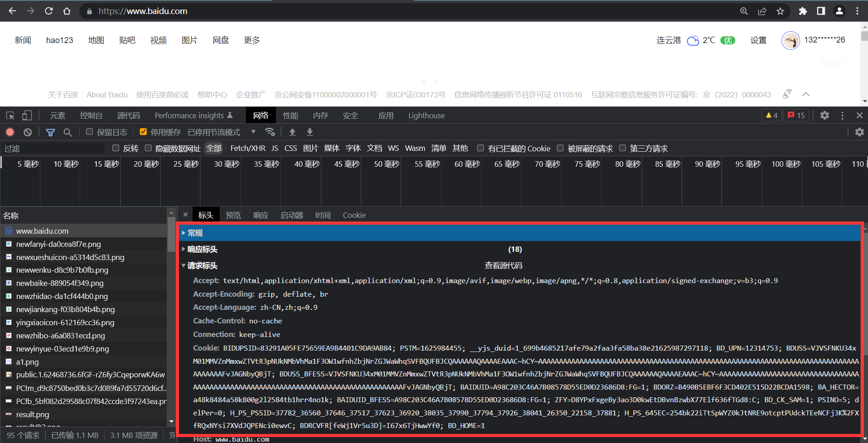Open the hao123 link on Baidu
The width and height of the screenshot is (868, 443).
pyautogui.click(x=59, y=40)
